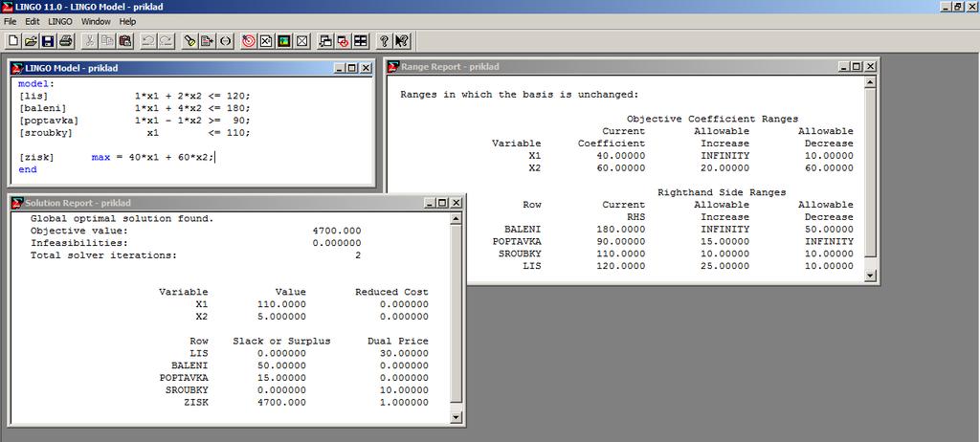The image size is (980, 442).
Task: Click SROUBKY dual price 10.00000 in Solution Report
Action: 404,390
